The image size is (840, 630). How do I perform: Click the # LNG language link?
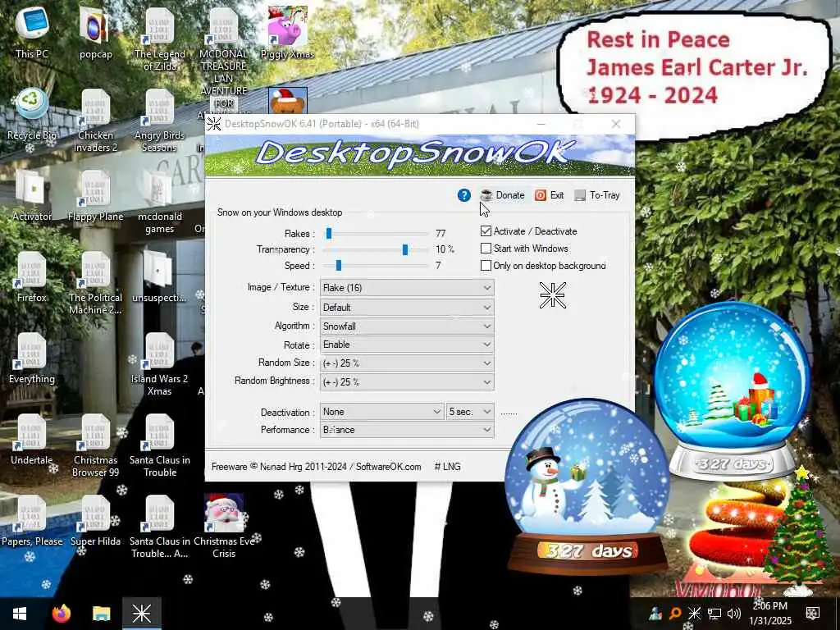click(x=447, y=467)
